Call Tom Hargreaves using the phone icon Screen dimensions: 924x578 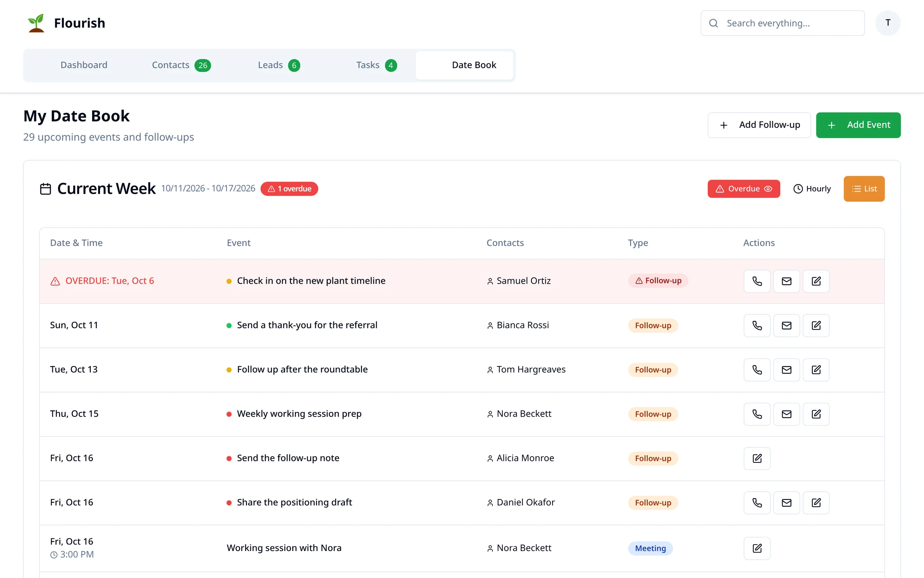(x=757, y=370)
